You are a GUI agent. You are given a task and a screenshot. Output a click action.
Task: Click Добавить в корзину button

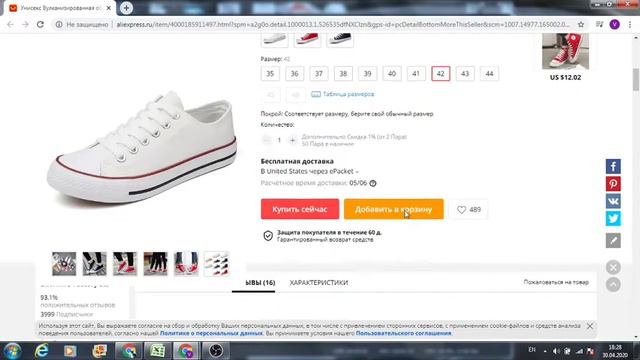pyautogui.click(x=393, y=209)
